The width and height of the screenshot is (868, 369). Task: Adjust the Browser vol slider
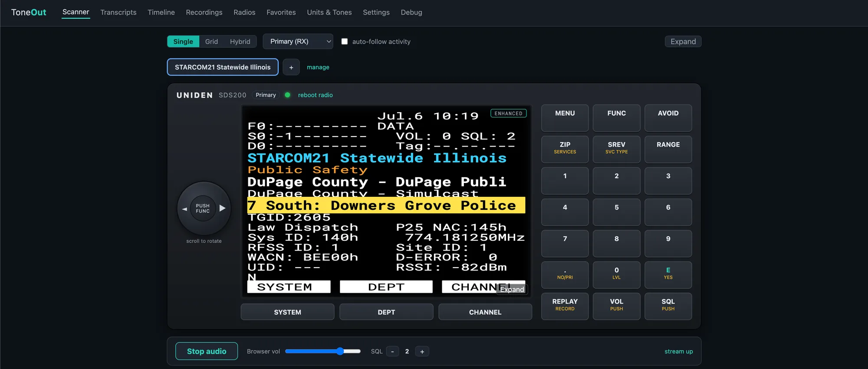click(x=323, y=351)
